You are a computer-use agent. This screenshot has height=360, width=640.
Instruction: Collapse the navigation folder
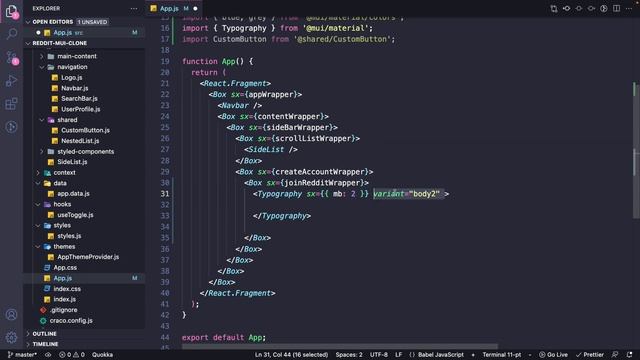pos(42,67)
